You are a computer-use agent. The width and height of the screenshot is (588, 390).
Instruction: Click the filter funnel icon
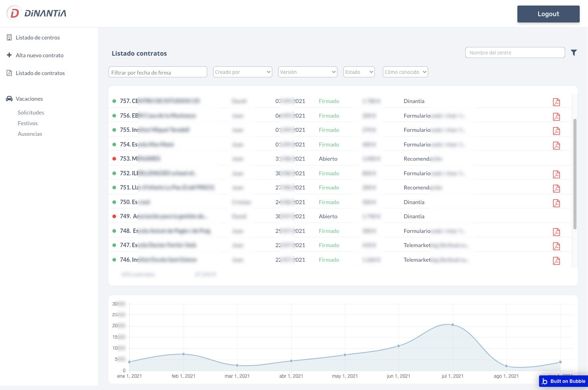tap(574, 52)
